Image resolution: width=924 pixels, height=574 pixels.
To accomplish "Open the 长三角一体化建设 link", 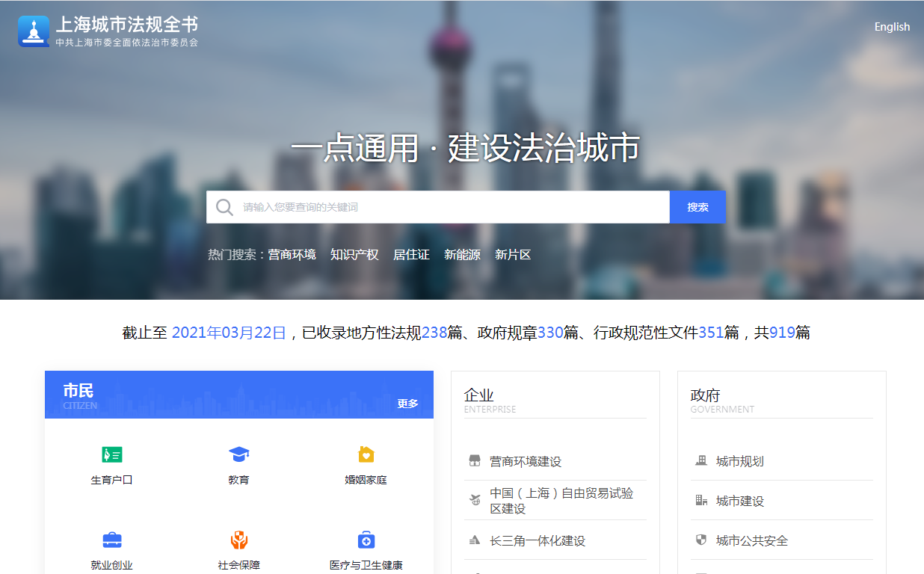I will (x=538, y=541).
